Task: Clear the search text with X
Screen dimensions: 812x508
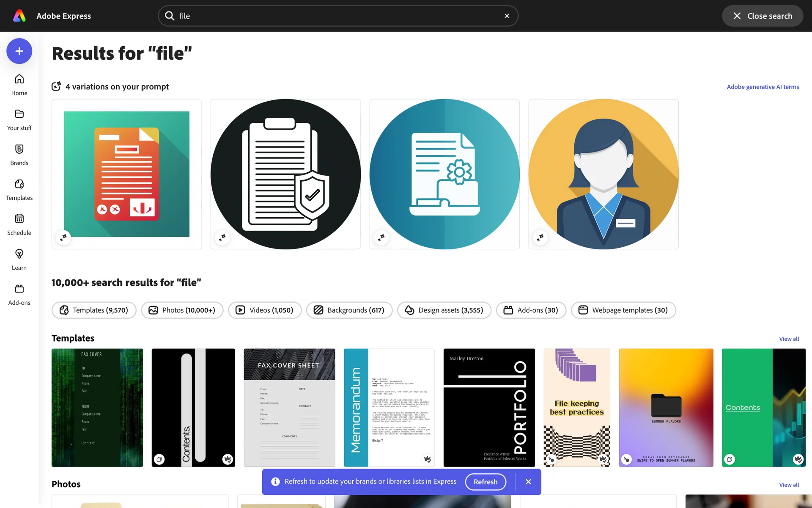Action: (507, 16)
